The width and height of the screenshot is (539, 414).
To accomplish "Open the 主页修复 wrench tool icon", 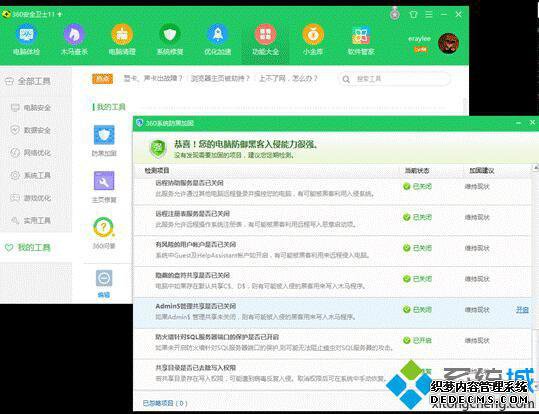I will 104,181.
